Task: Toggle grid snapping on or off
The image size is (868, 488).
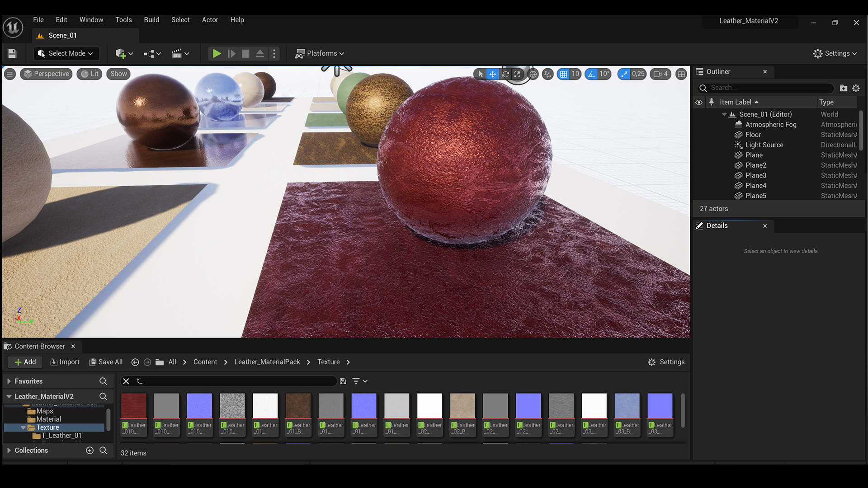Action: pyautogui.click(x=563, y=74)
